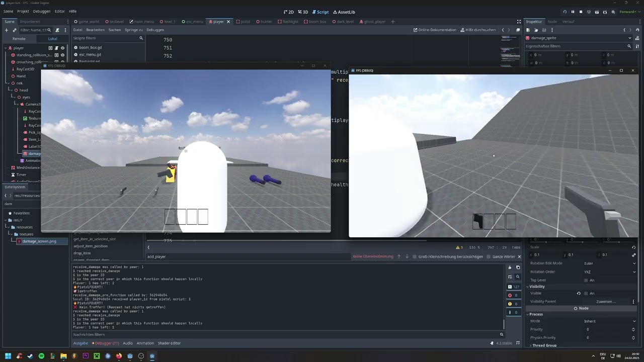Viewport: 644px width, 362px height.
Task: Open the AssetLib workspace
Action: pyautogui.click(x=344, y=12)
